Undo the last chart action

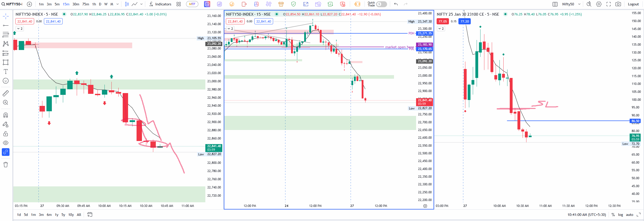pos(396,4)
